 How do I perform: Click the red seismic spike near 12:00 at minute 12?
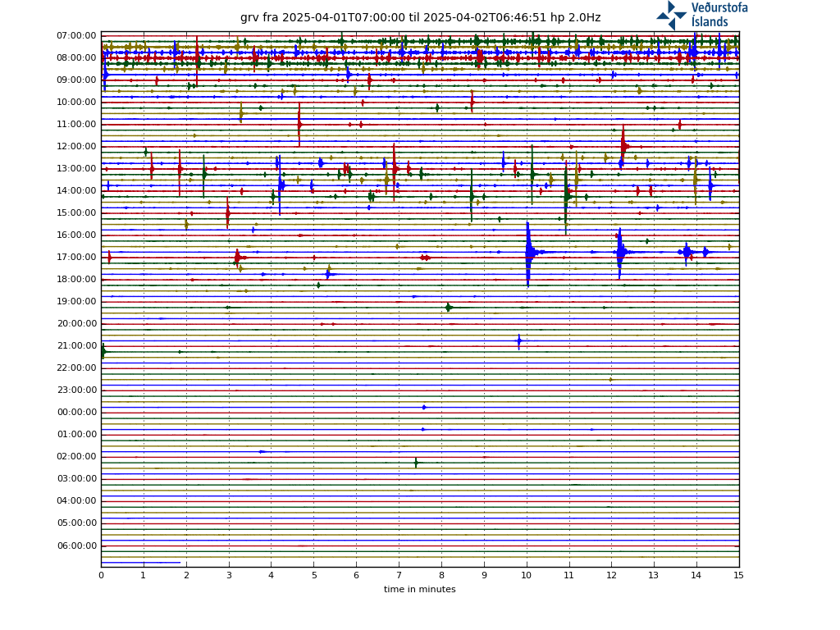pyautogui.click(x=623, y=146)
